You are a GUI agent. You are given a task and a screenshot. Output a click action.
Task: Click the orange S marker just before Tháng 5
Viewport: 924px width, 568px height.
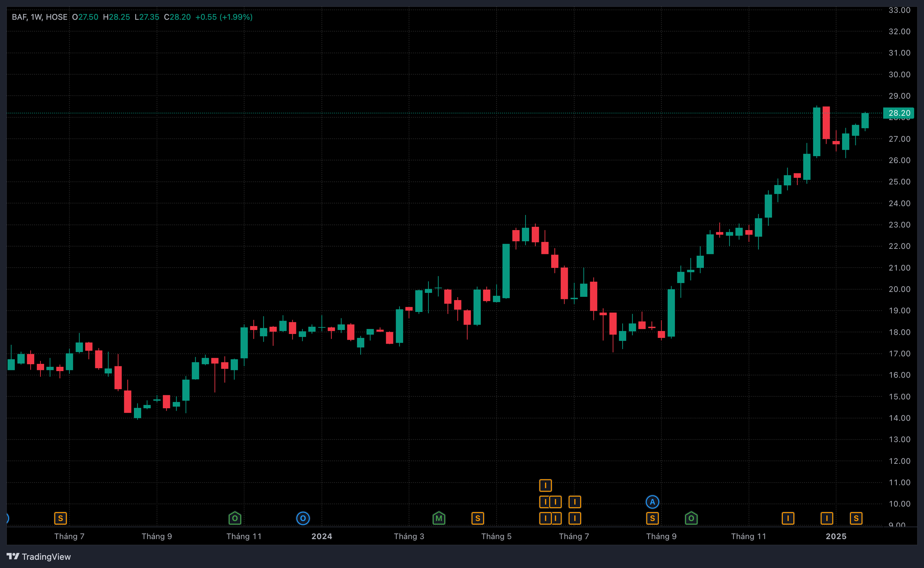[x=478, y=519]
